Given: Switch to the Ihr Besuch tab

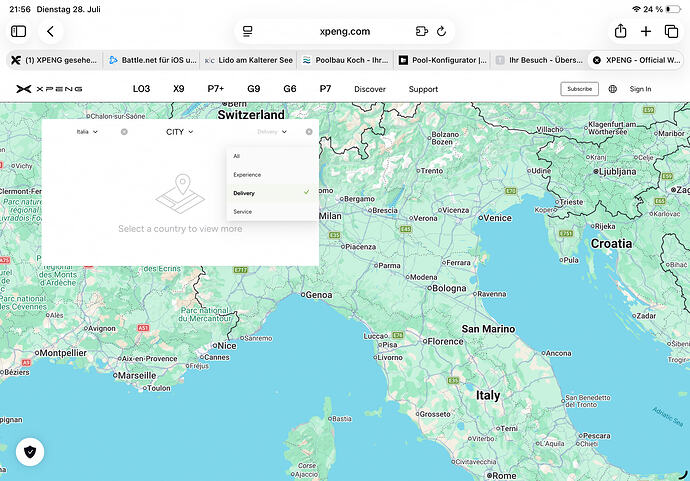Looking at the screenshot, I should pos(539,60).
